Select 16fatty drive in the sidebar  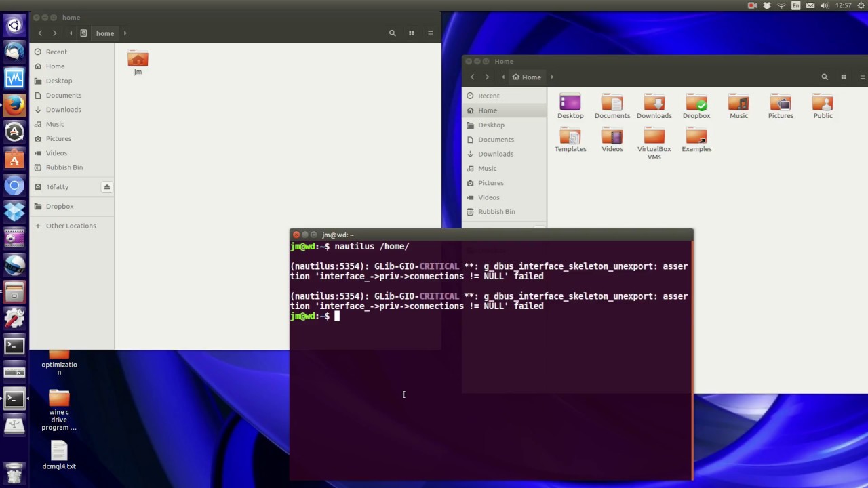57,187
